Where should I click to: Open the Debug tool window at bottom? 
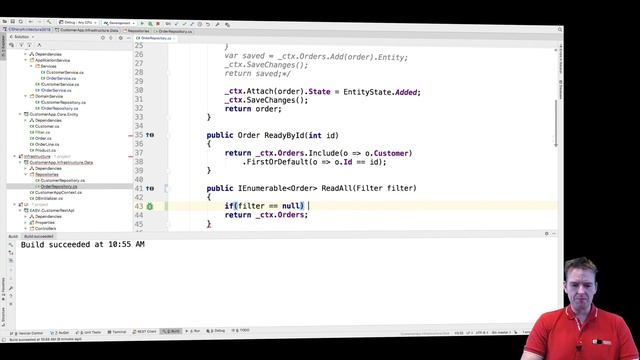216,331
